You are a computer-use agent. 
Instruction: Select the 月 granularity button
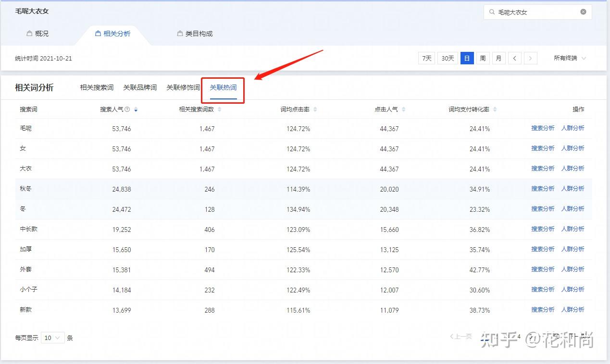point(498,58)
